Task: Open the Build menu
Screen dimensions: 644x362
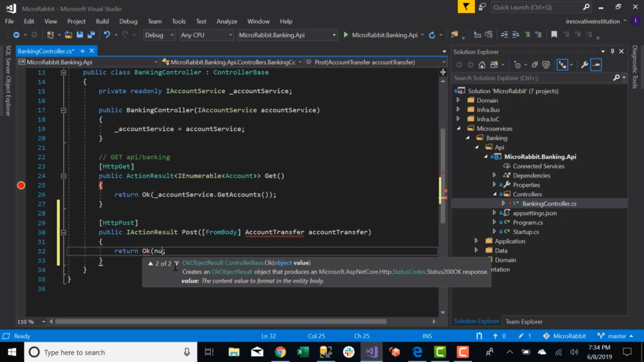Action: click(x=102, y=21)
